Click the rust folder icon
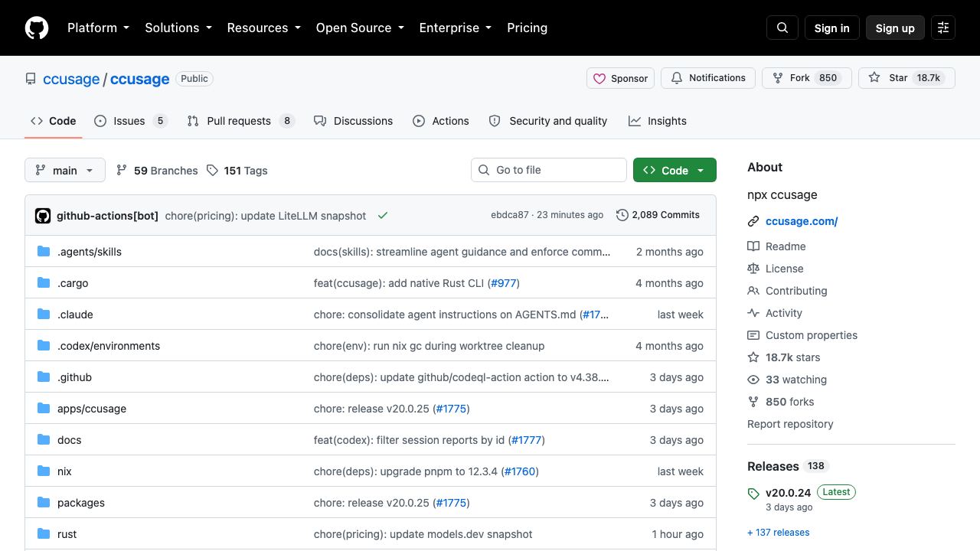The image size is (980, 551). (x=44, y=534)
